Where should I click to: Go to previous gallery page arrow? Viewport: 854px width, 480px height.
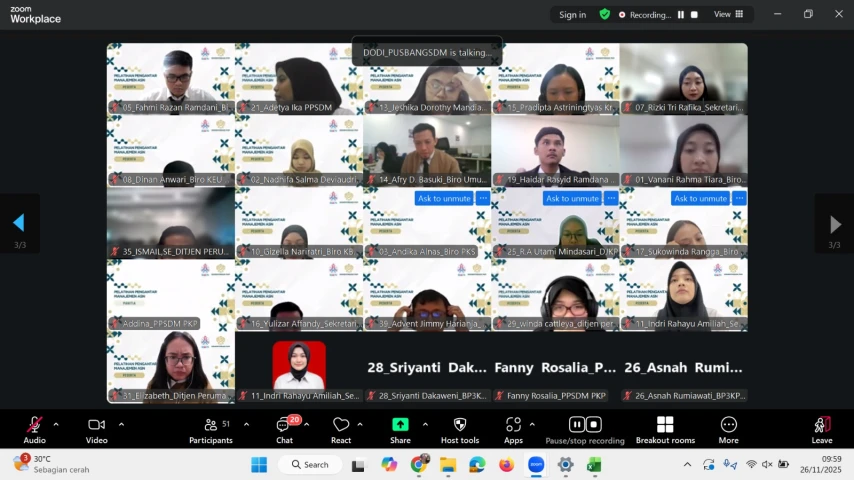point(19,223)
